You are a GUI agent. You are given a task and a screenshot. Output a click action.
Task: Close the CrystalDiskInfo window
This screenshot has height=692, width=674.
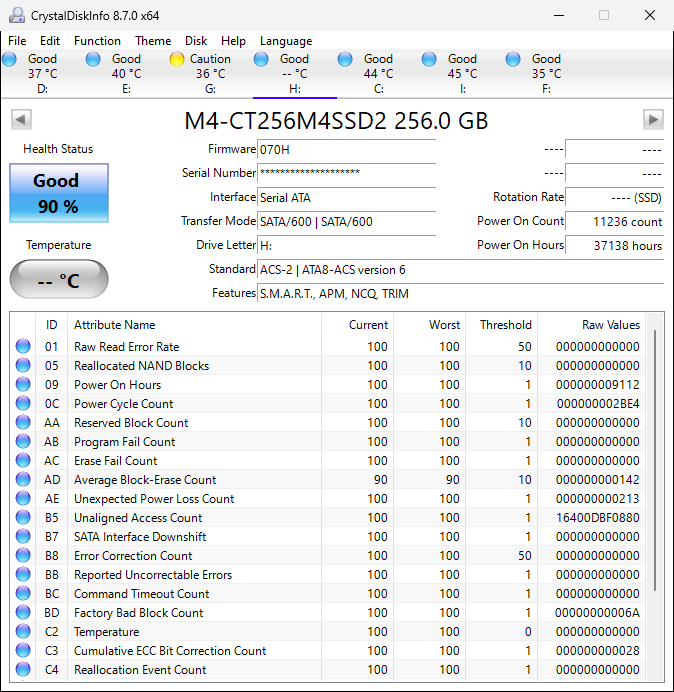coord(650,15)
